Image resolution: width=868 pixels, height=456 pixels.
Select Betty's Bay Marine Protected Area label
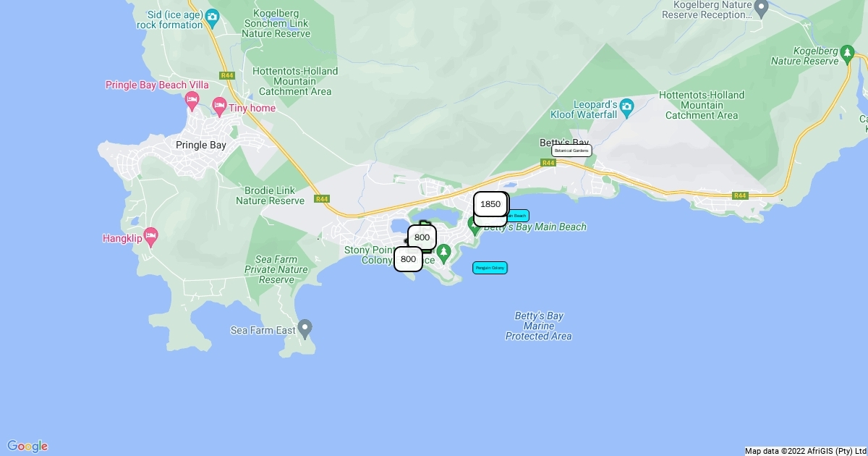pos(539,326)
